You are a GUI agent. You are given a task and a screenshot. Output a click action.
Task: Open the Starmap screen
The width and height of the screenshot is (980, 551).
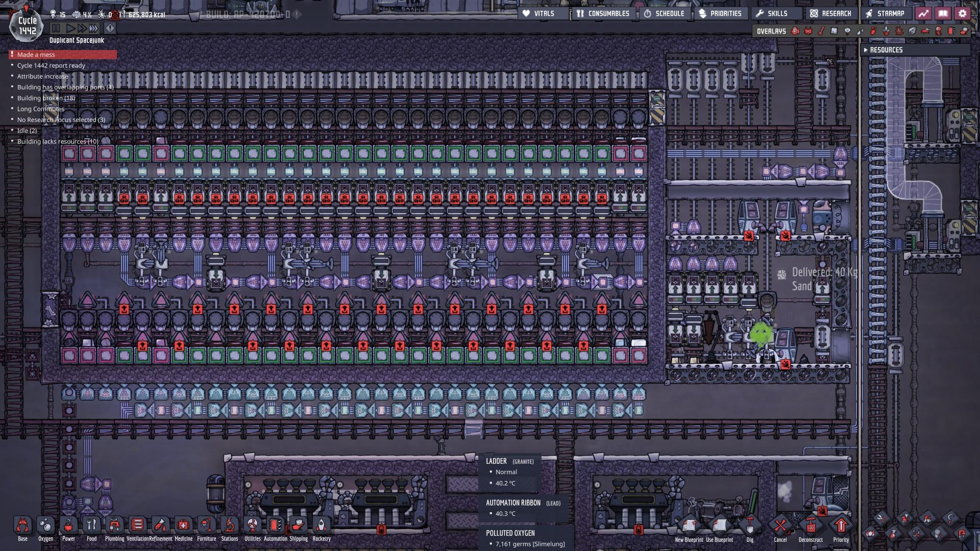[x=886, y=14]
